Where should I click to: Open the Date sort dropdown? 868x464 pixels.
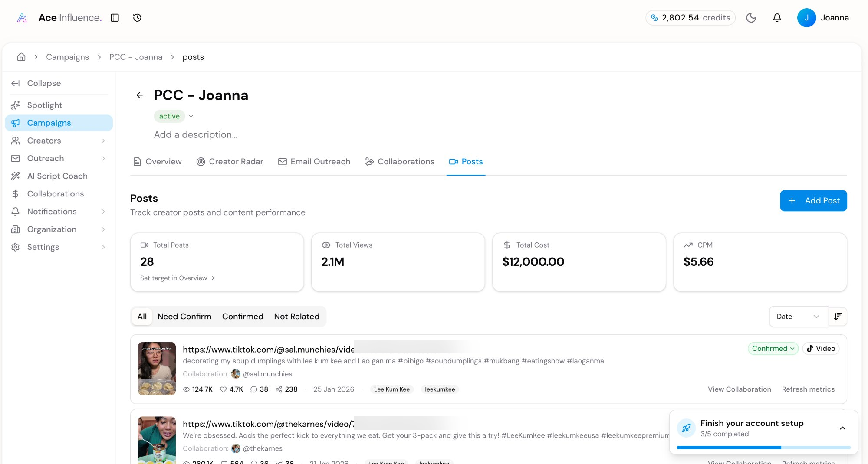[x=798, y=317]
